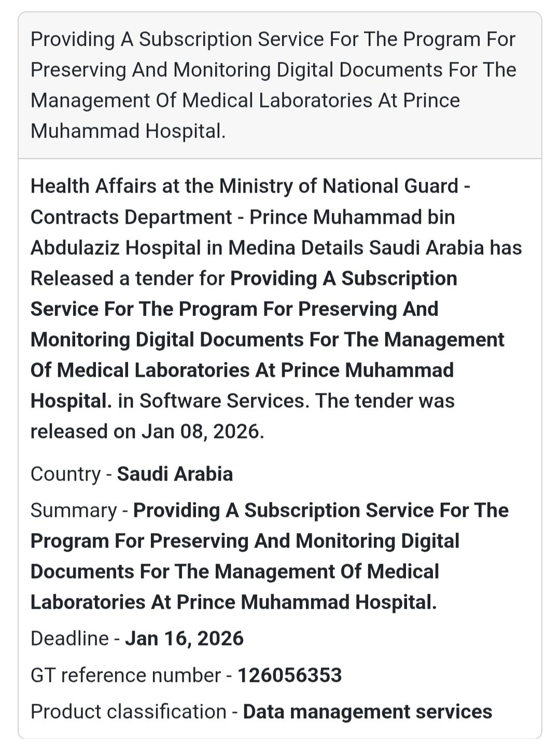Click the bold Summary field text
The height and width of the screenshot is (739, 560).
[x=245, y=556]
